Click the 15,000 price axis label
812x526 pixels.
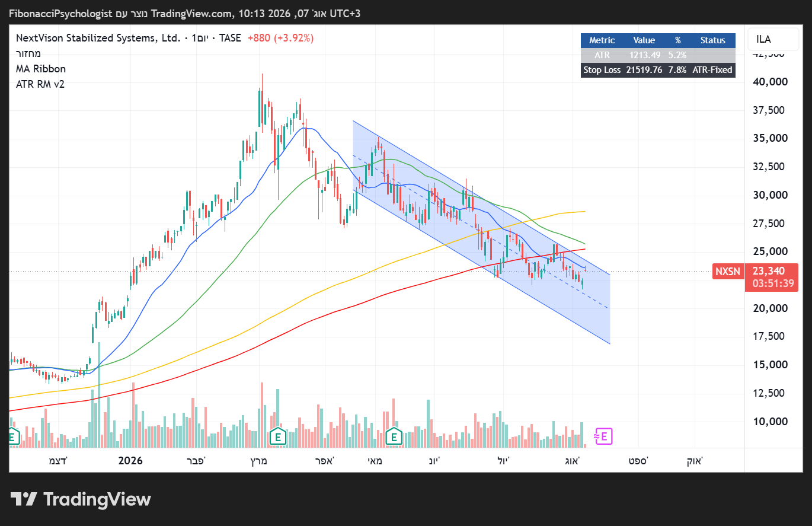point(769,365)
